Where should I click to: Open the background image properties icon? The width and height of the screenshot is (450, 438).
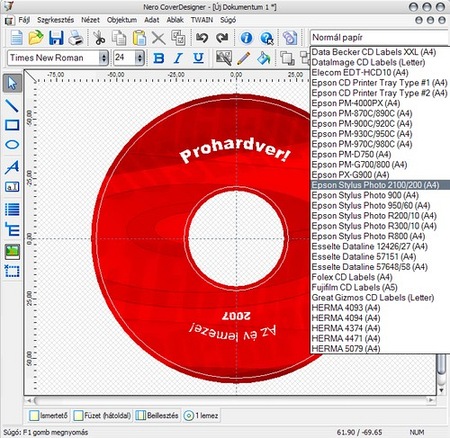(x=224, y=58)
